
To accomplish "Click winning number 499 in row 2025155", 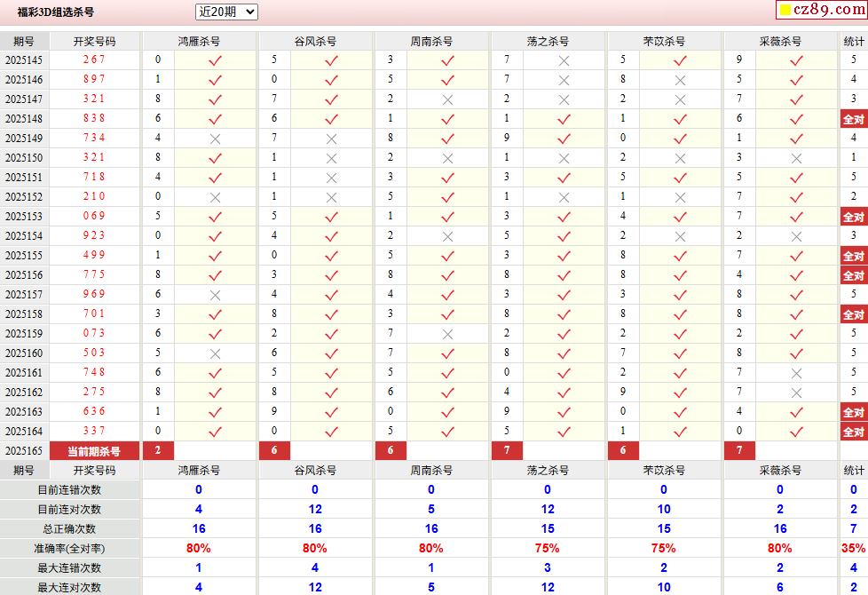I will [94, 256].
